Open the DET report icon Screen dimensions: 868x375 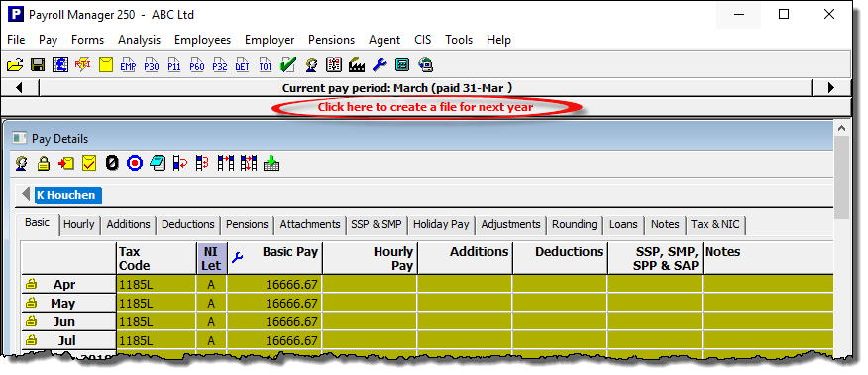click(242, 64)
